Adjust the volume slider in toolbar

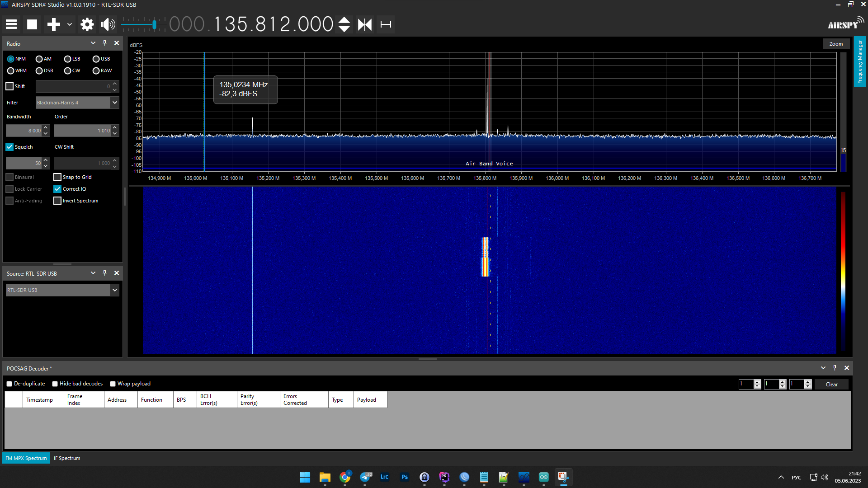[x=154, y=24]
